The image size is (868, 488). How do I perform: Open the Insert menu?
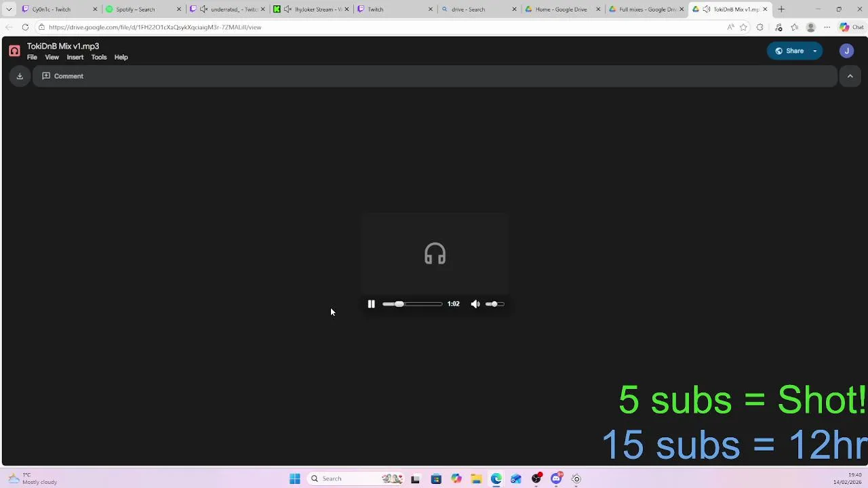tap(75, 57)
